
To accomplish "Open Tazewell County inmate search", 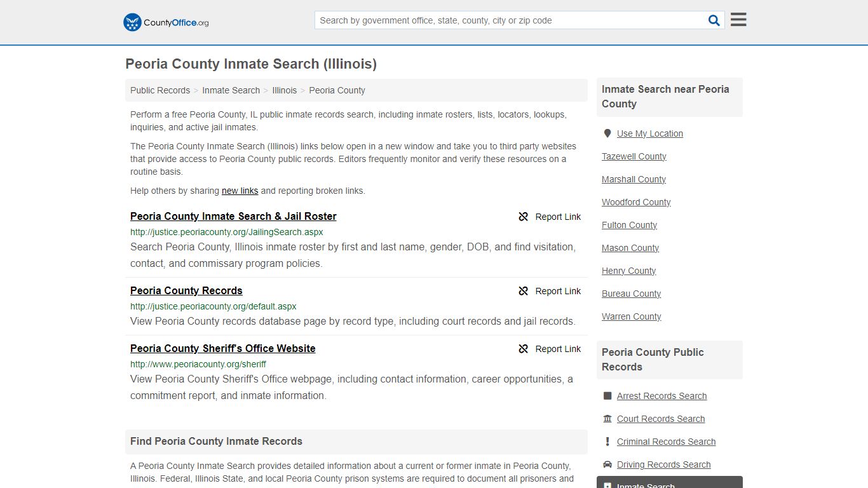I will pos(634,156).
